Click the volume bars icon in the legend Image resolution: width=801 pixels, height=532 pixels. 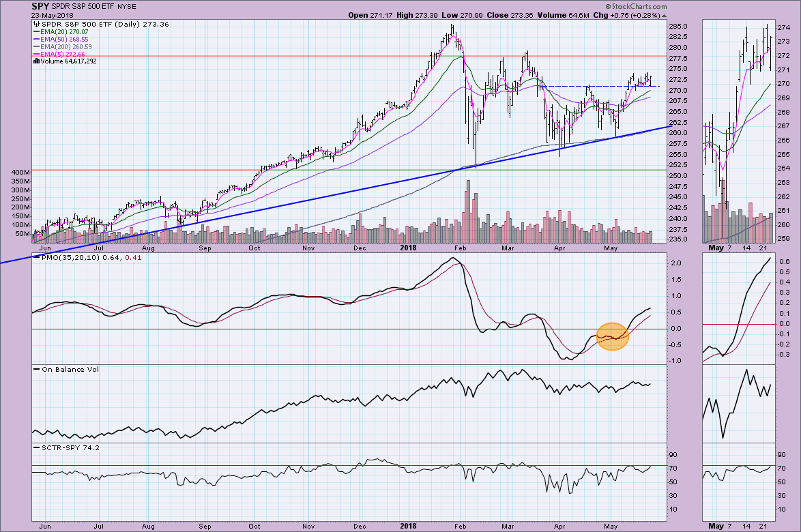[36, 61]
